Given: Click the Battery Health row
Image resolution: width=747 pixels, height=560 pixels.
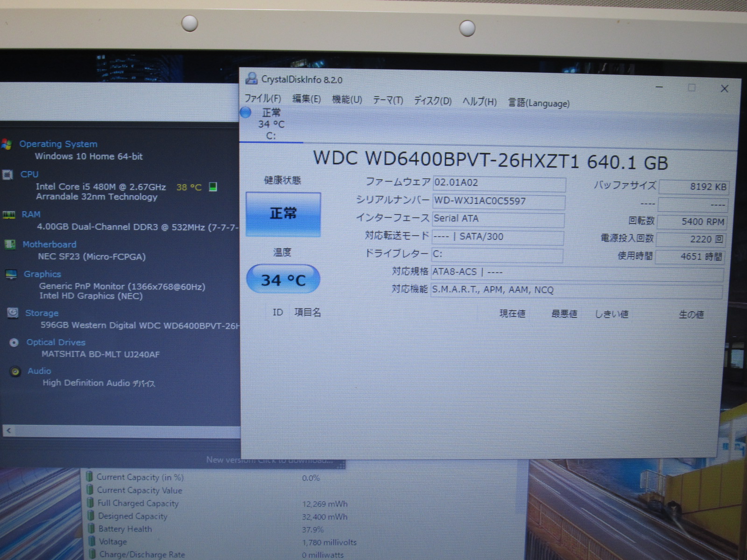Looking at the screenshot, I should pyautogui.click(x=125, y=529).
